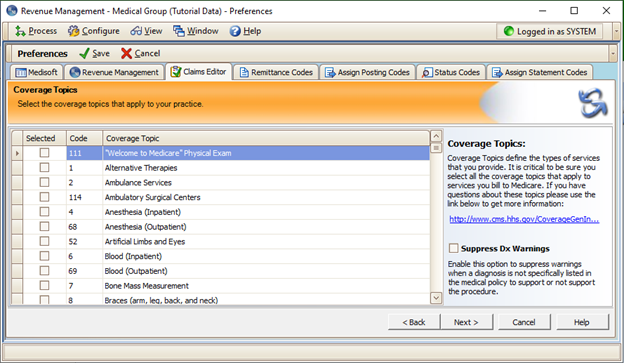Screen dimensions: 624x363
Task: Click the blue refresh arrows icon
Action: [x=593, y=103]
